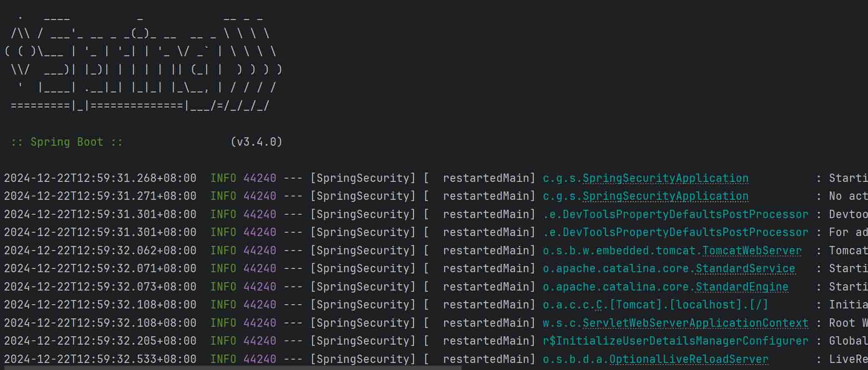Open the StandardService class link
Screen dimensions: 868x370
pos(745,268)
